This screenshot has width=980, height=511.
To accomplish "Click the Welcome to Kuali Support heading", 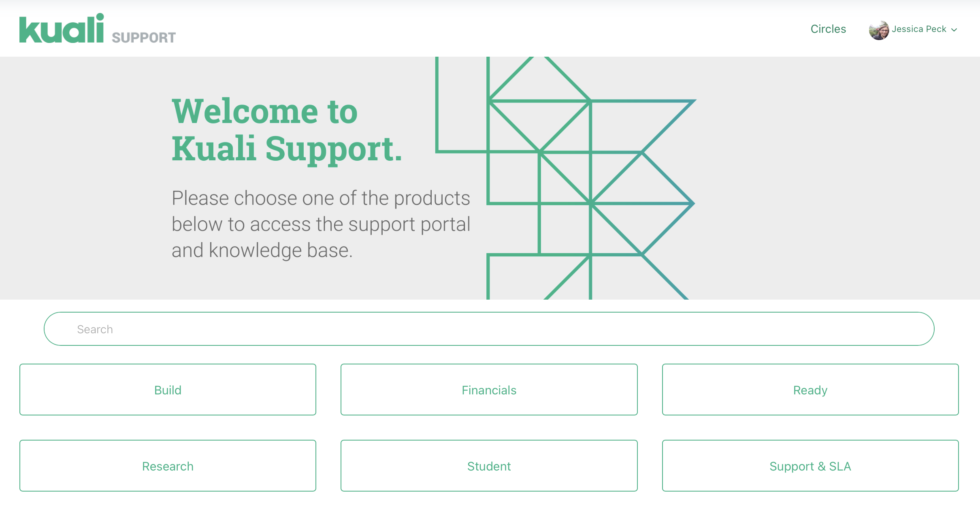I will (x=287, y=130).
